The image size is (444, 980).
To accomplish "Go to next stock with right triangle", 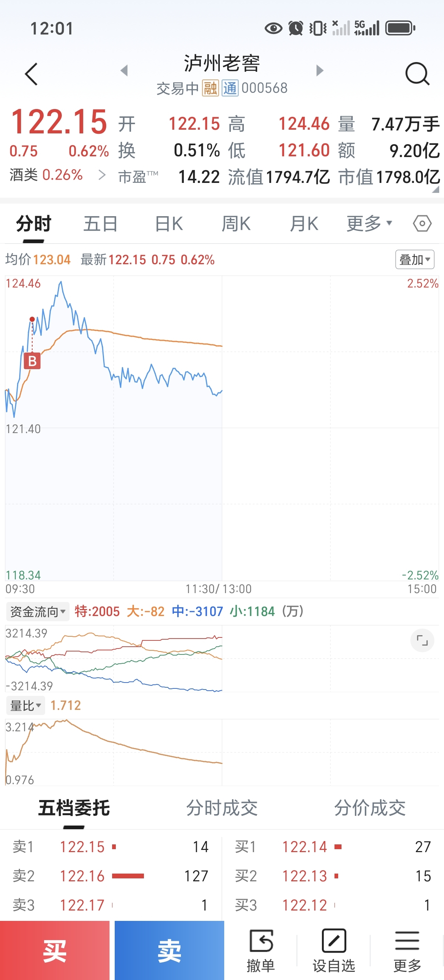I will pyautogui.click(x=320, y=70).
